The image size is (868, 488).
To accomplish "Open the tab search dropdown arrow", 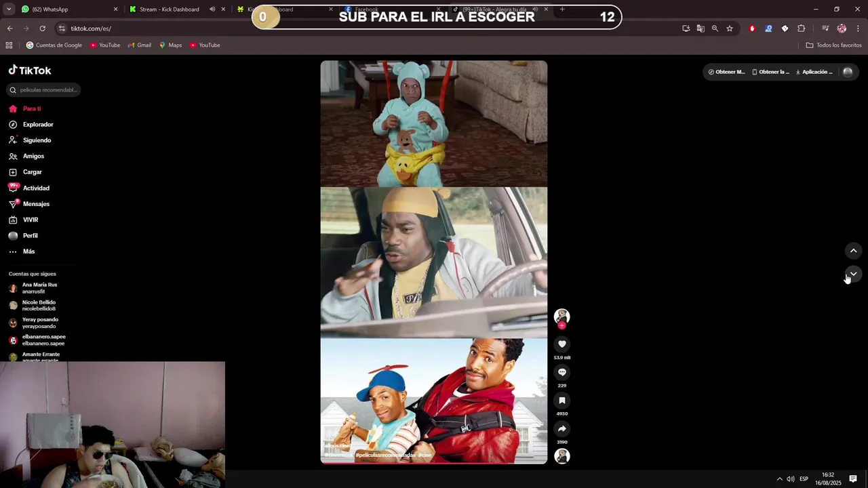I will [9, 9].
